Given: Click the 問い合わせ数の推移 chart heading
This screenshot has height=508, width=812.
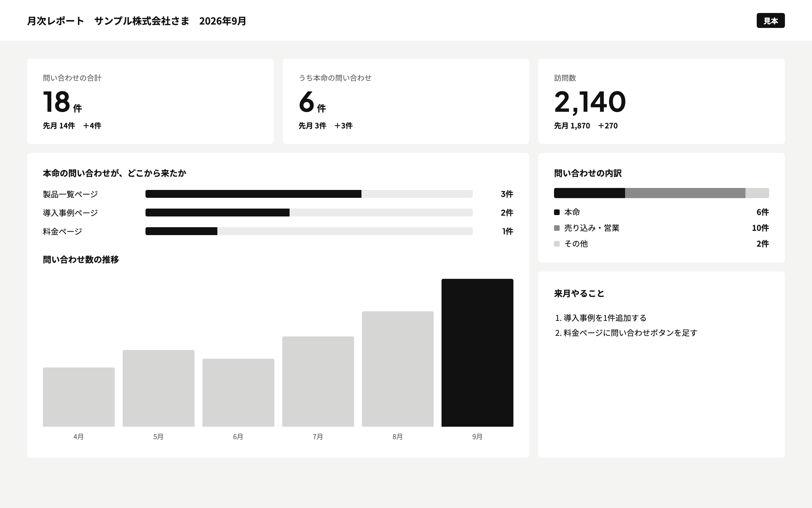Looking at the screenshot, I should coord(81,259).
